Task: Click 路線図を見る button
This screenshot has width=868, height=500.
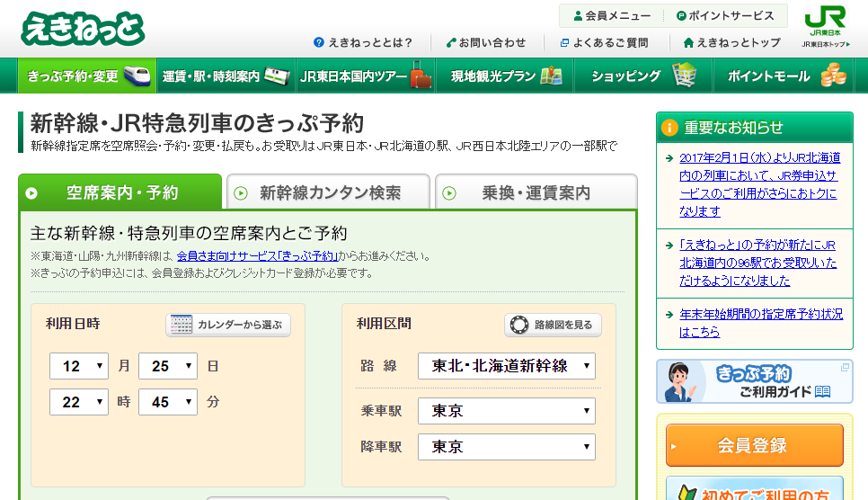Action: (553, 325)
